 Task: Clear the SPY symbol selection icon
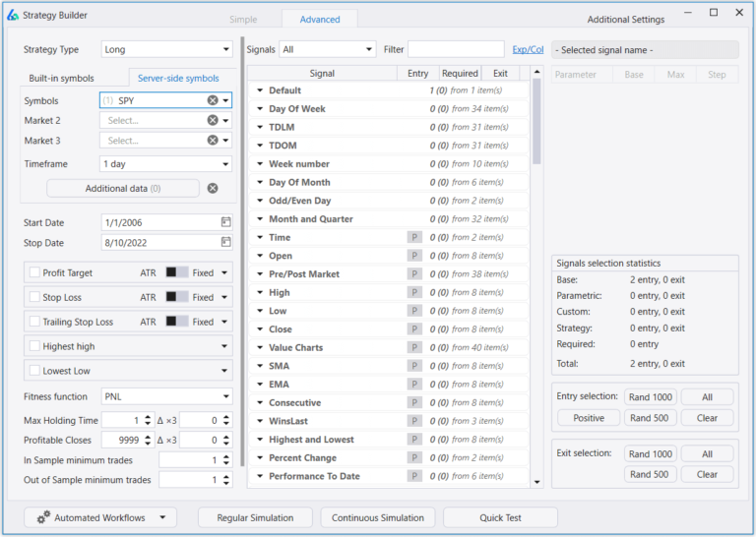click(213, 100)
